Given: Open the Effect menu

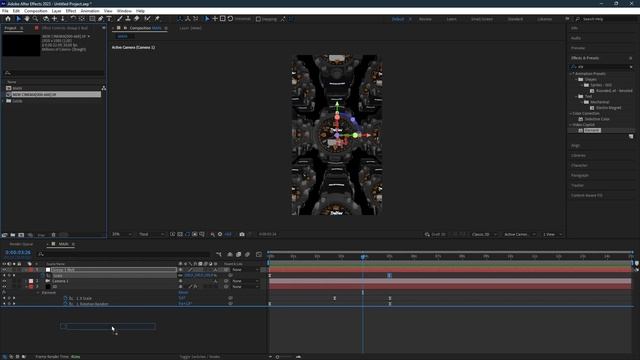Looking at the screenshot, I should [x=71, y=11].
